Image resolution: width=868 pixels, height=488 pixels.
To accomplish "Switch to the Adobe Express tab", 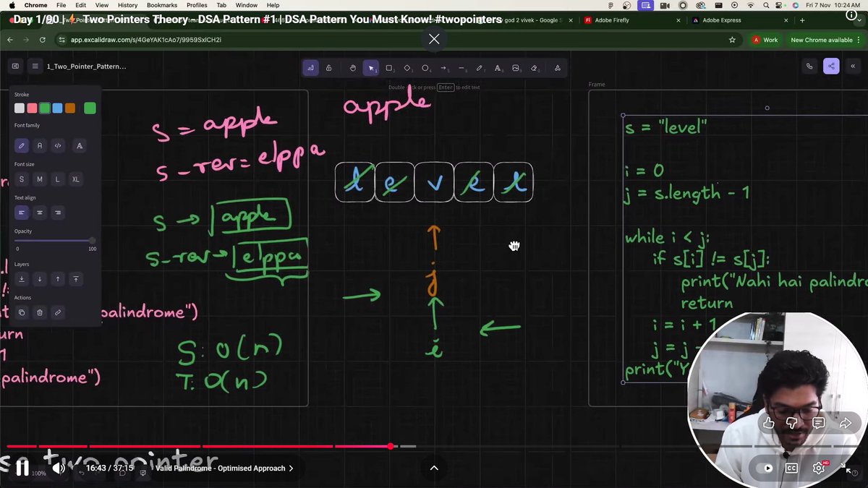I will [738, 20].
